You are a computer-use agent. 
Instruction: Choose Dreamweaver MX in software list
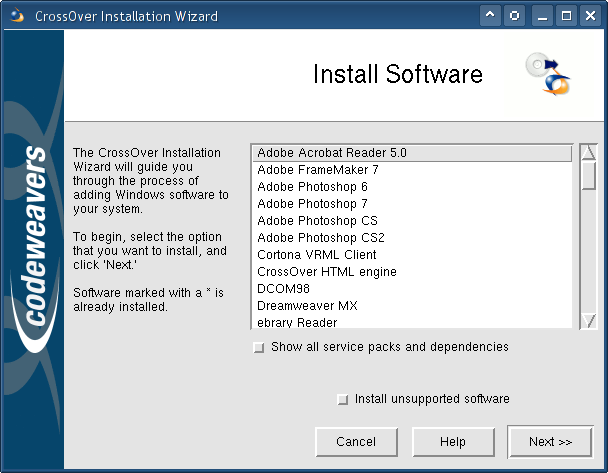(x=412, y=306)
